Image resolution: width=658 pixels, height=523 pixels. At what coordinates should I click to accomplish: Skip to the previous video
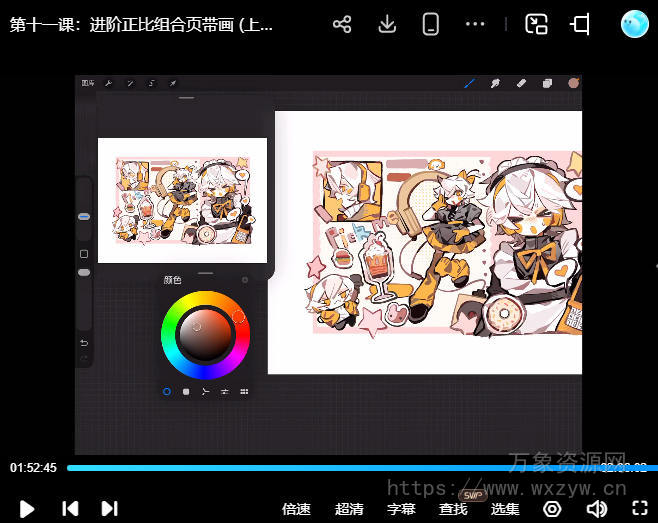[x=70, y=508]
